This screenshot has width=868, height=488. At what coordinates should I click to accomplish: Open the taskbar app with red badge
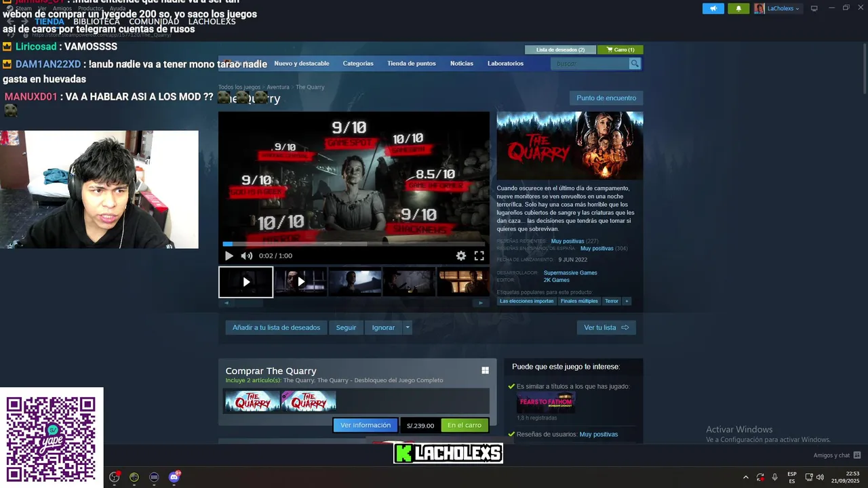(x=115, y=477)
